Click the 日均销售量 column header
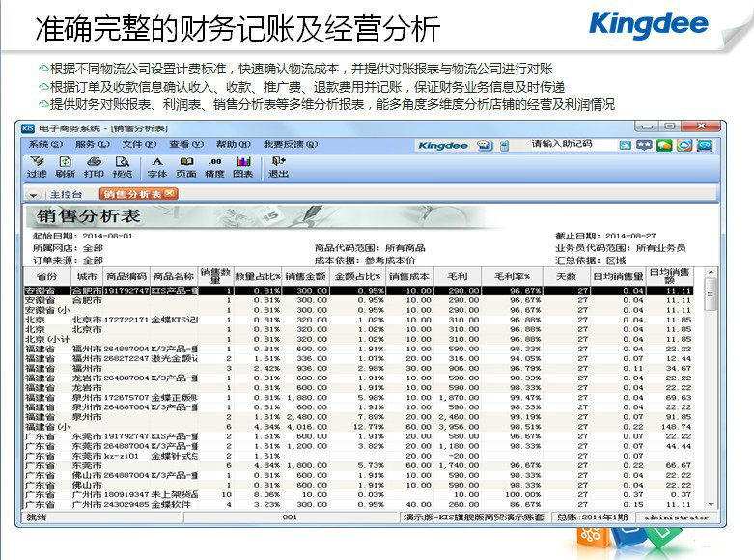 (x=618, y=277)
